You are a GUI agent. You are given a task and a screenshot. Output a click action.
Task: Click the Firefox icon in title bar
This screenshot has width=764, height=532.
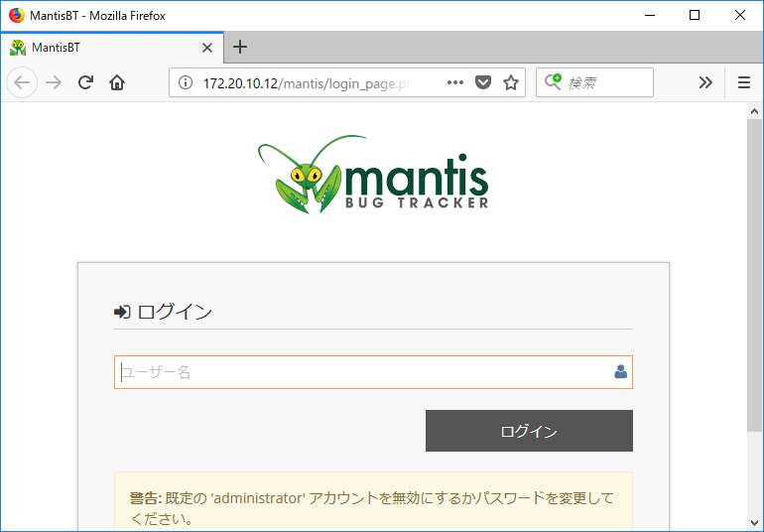tap(17, 15)
